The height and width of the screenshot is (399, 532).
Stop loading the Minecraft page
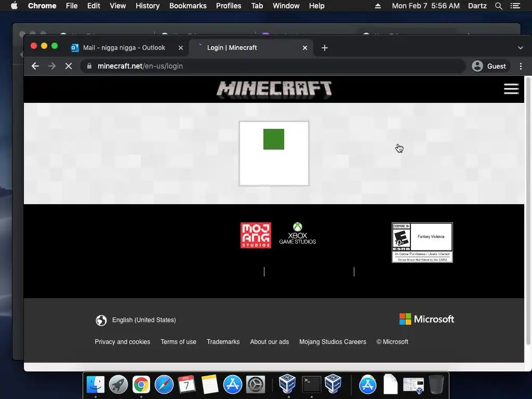69,66
